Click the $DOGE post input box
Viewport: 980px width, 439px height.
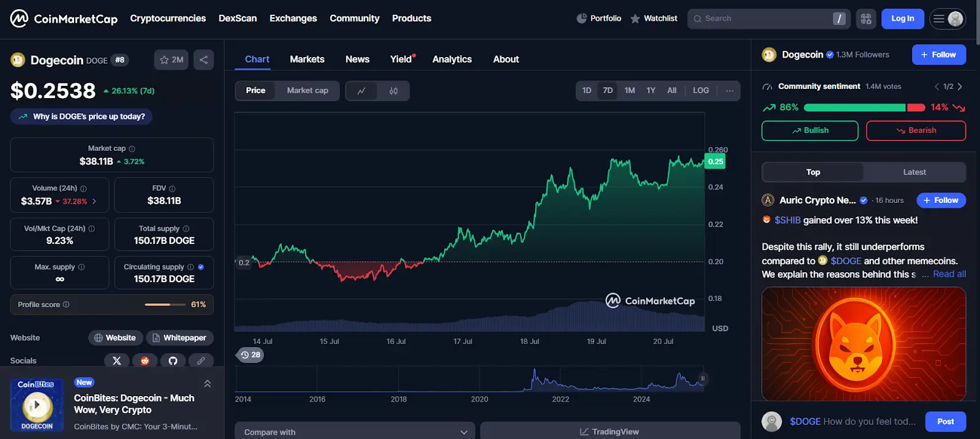click(x=853, y=422)
